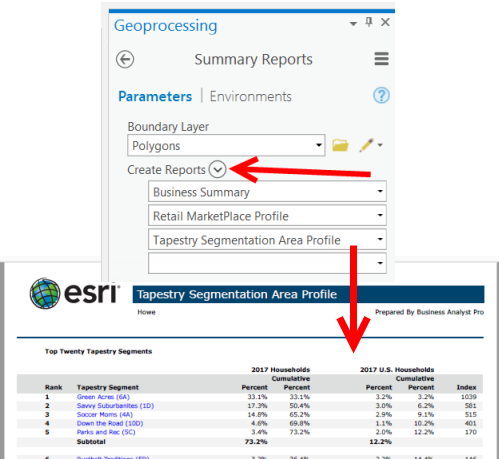
Task: Open the Down the Road (10D) link
Action: [x=110, y=423]
